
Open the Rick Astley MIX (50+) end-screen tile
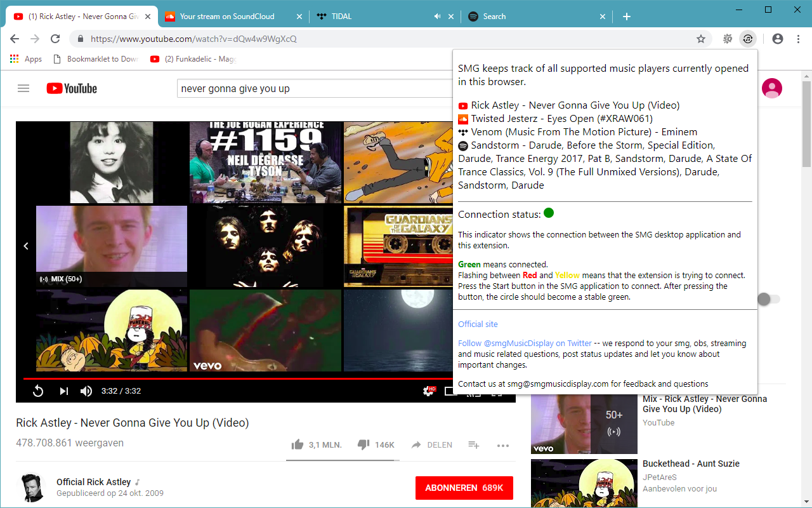[x=112, y=246]
